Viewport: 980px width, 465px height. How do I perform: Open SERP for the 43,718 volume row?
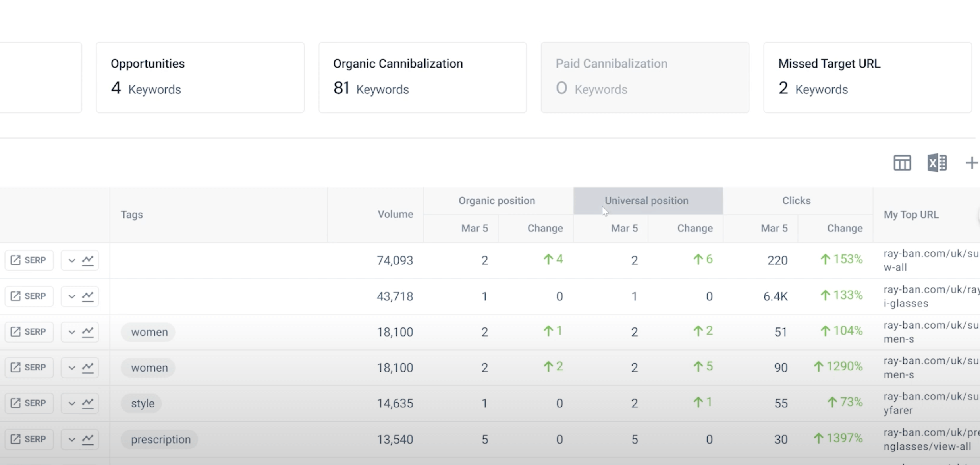click(x=29, y=296)
